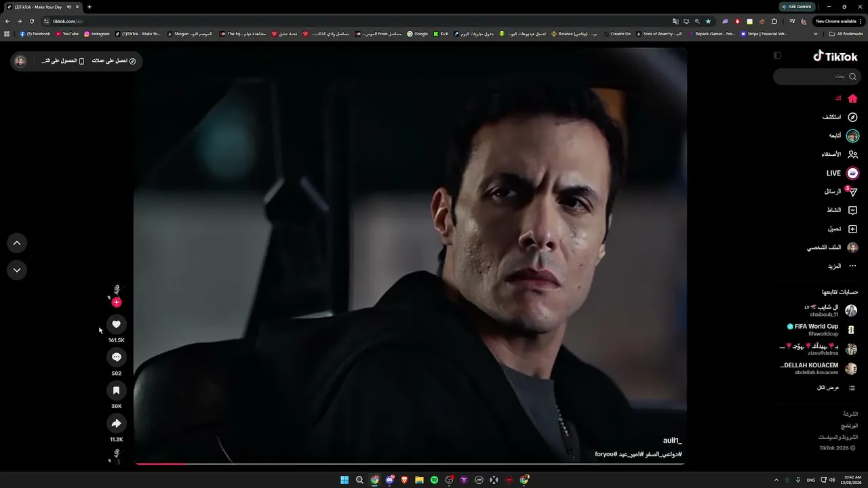This screenshot has width=868, height=488.
Task: Open the Binance bookmark
Action: [574, 34]
